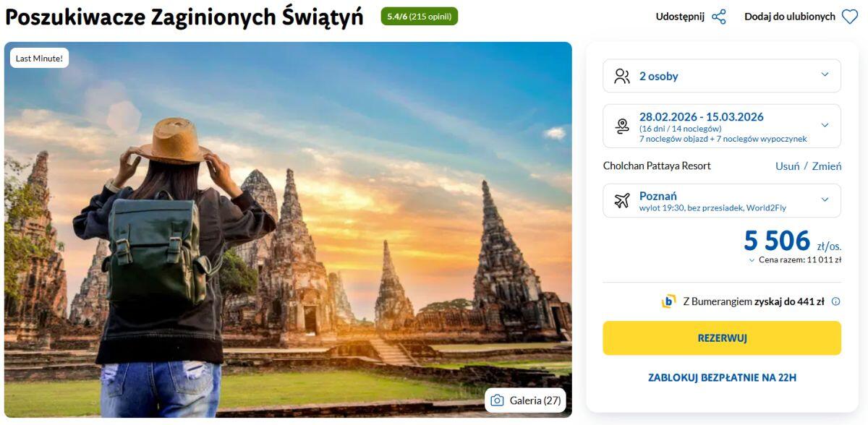Click the persons icon in travelers field

click(621, 76)
